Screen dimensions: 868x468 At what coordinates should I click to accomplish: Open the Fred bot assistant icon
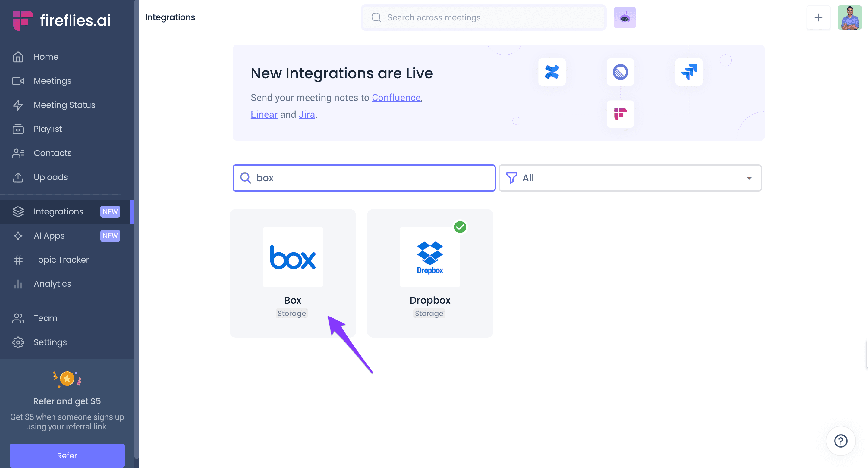[x=624, y=17]
